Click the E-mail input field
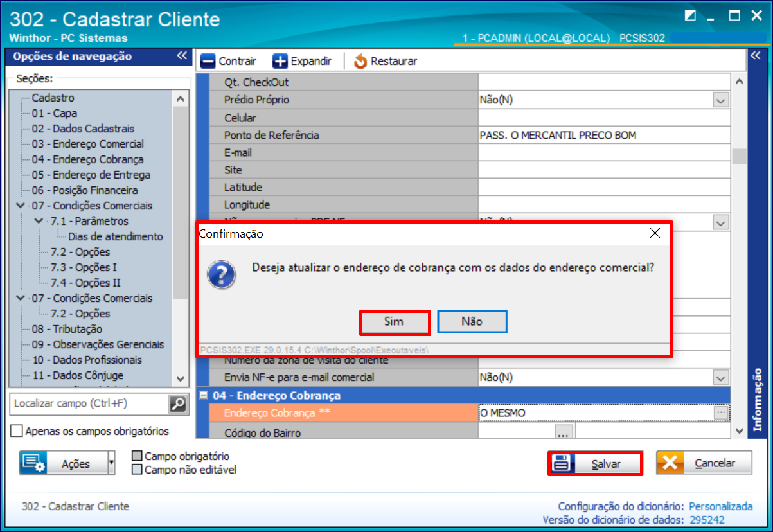Viewport: 773px width, 532px height. pos(604,153)
